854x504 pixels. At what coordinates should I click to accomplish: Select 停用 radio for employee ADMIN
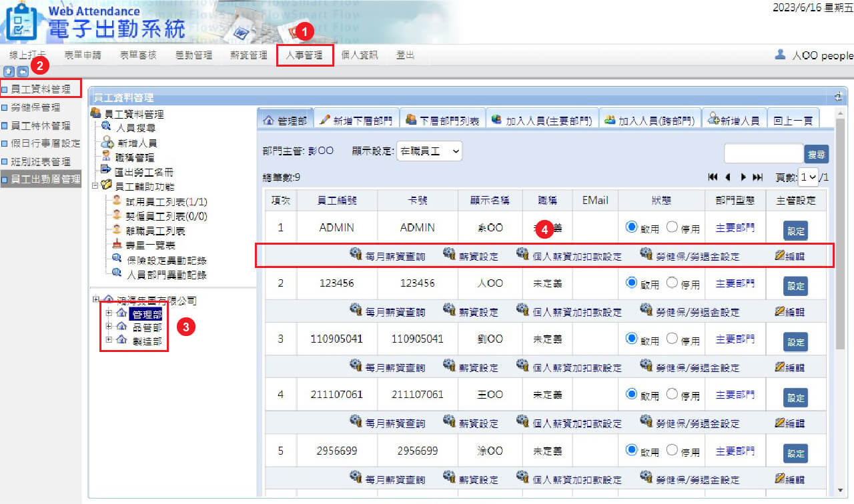coord(672,227)
